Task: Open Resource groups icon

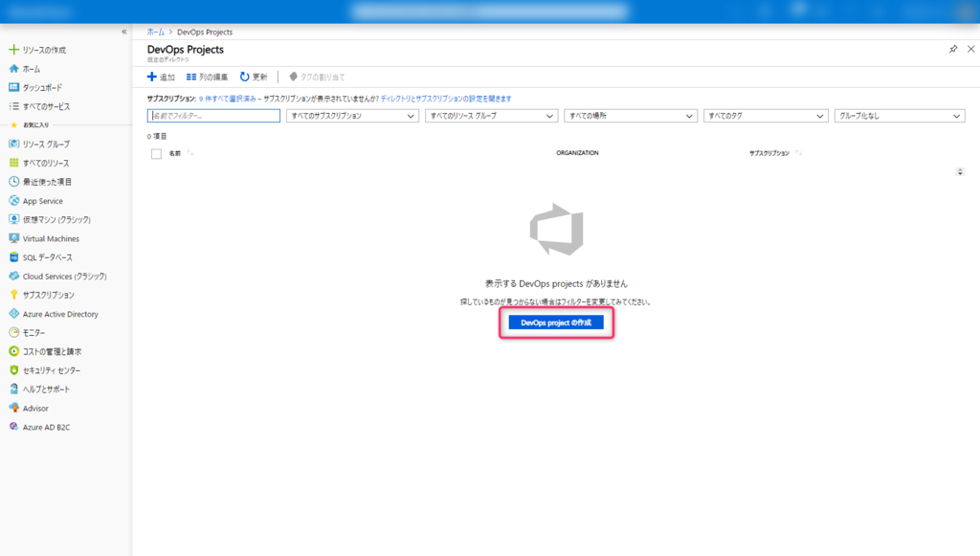Action: point(13,144)
